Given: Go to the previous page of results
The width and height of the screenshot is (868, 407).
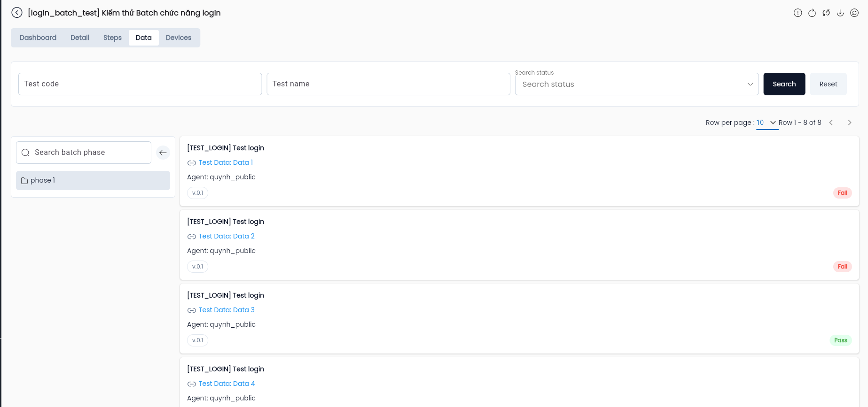Looking at the screenshot, I should (831, 123).
